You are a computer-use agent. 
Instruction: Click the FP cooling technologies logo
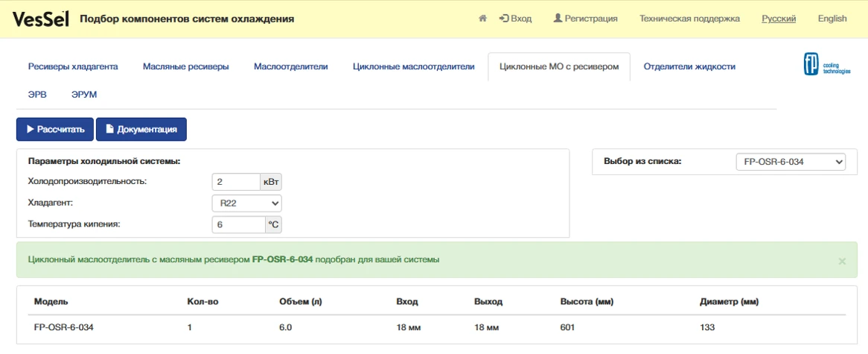[x=827, y=64]
